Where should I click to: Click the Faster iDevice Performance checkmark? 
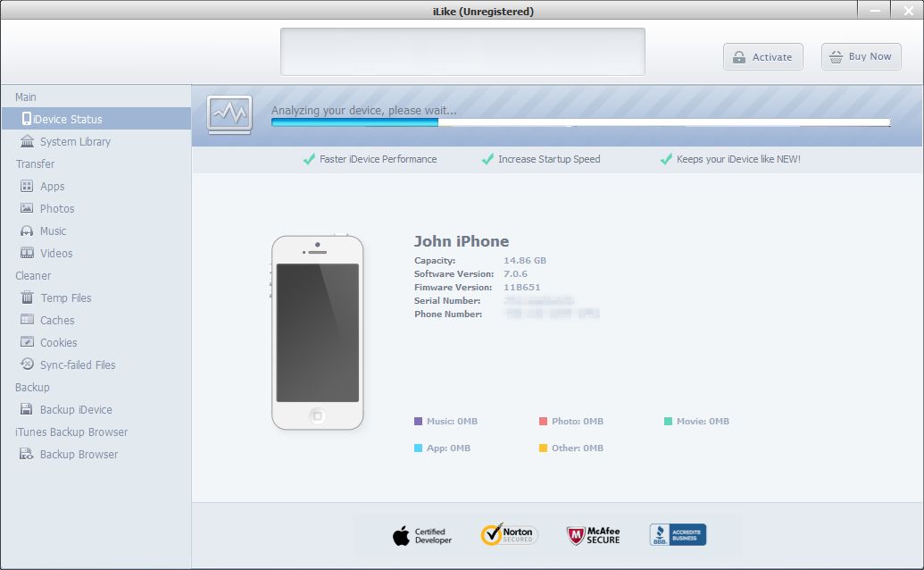(309, 159)
